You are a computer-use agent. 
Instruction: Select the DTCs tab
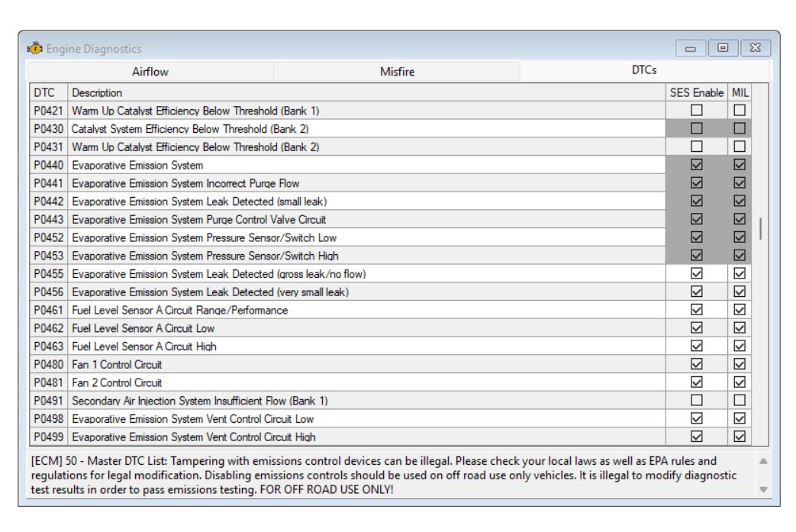point(644,71)
